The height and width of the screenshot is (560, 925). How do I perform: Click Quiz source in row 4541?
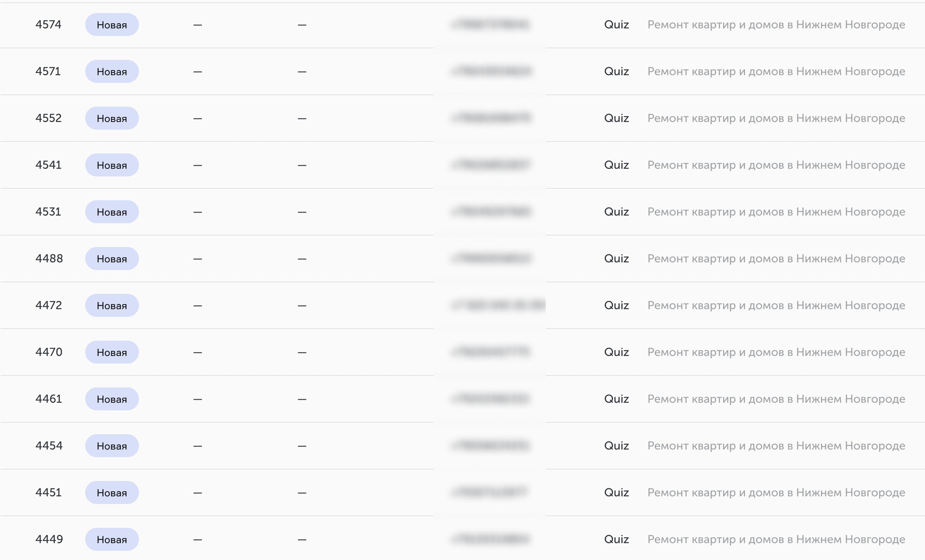click(616, 165)
